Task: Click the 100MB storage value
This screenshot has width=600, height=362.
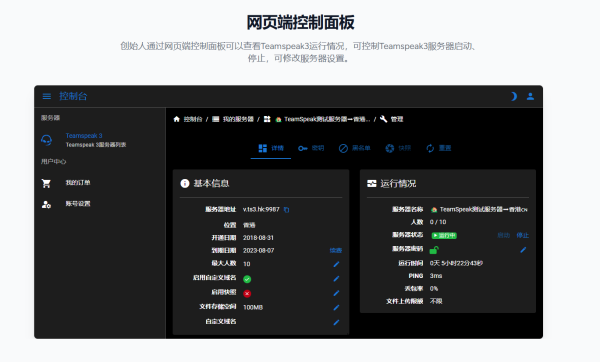Action: point(253,307)
